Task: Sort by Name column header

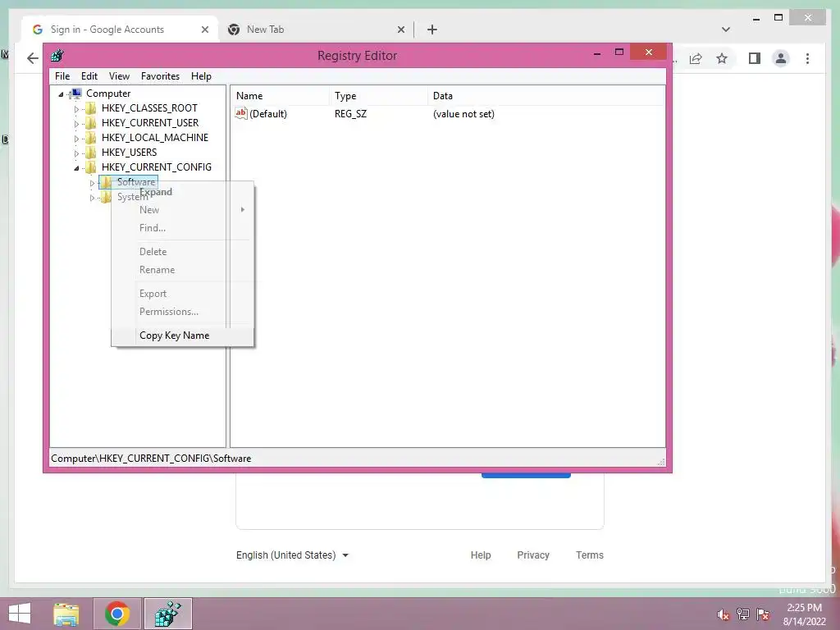Action: point(281,96)
